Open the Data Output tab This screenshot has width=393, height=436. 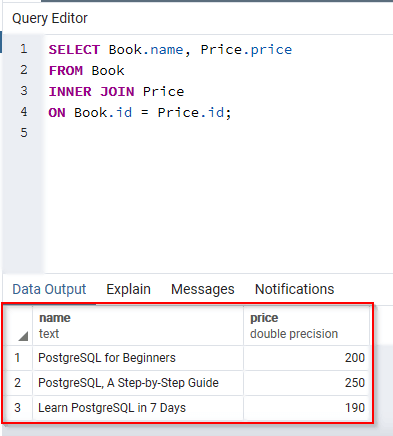[49, 289]
